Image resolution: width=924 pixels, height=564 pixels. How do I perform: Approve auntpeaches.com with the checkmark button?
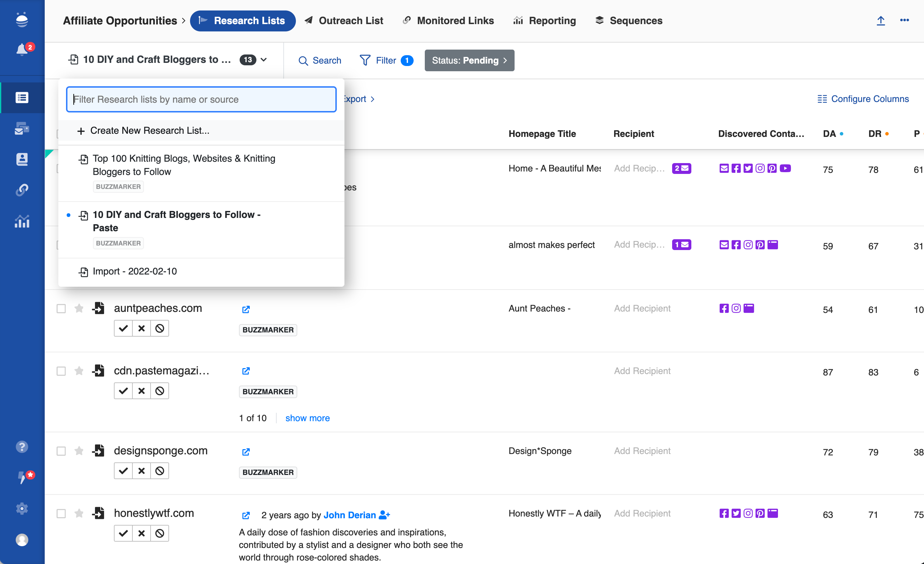pyautogui.click(x=123, y=329)
